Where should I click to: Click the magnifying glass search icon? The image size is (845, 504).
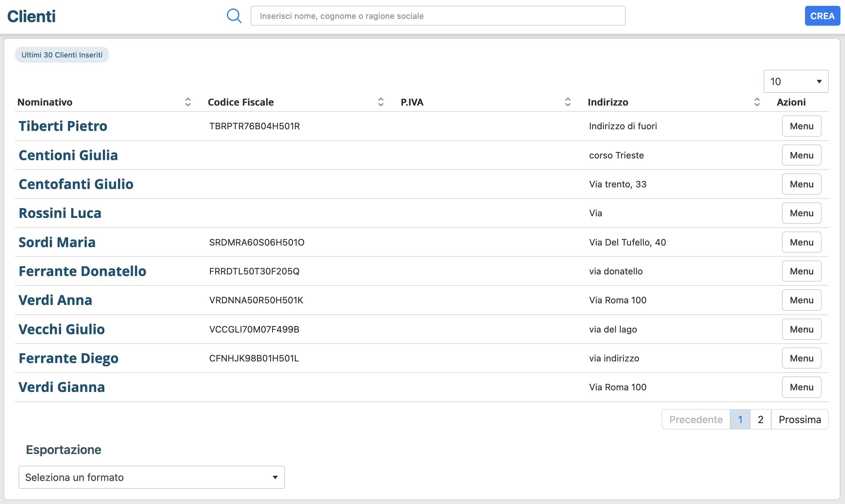coord(234,16)
